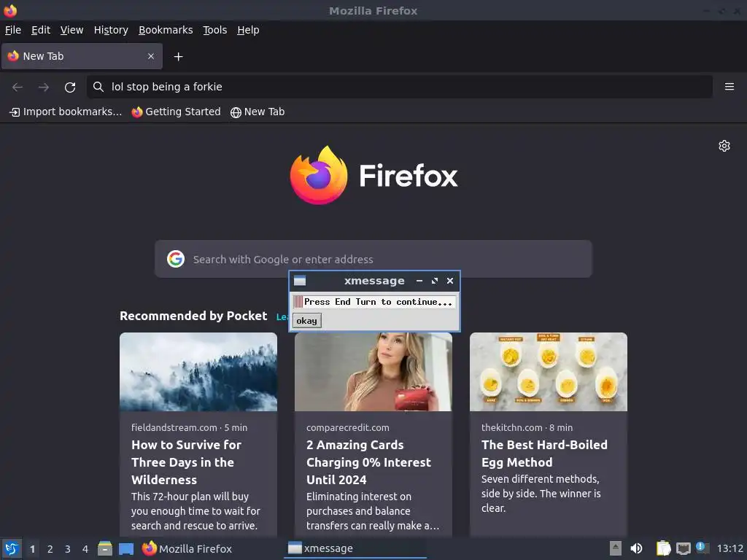Click the taskbar clock showing 13:12

coord(729,548)
